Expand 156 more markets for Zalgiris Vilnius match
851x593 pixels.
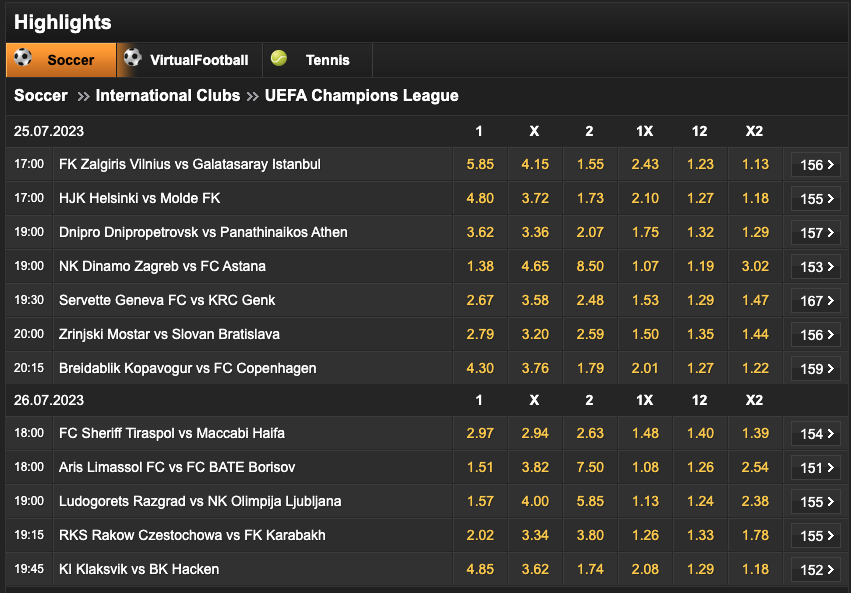[x=816, y=165]
